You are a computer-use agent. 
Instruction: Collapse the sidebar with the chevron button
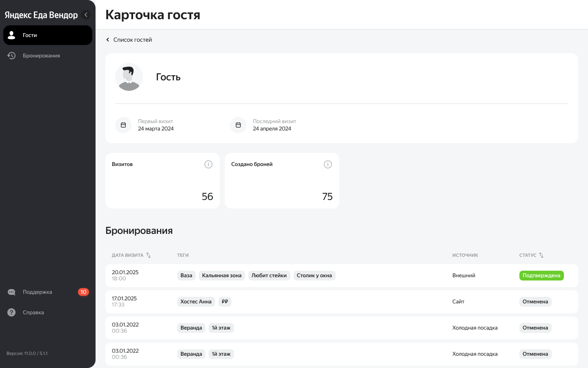click(x=86, y=15)
